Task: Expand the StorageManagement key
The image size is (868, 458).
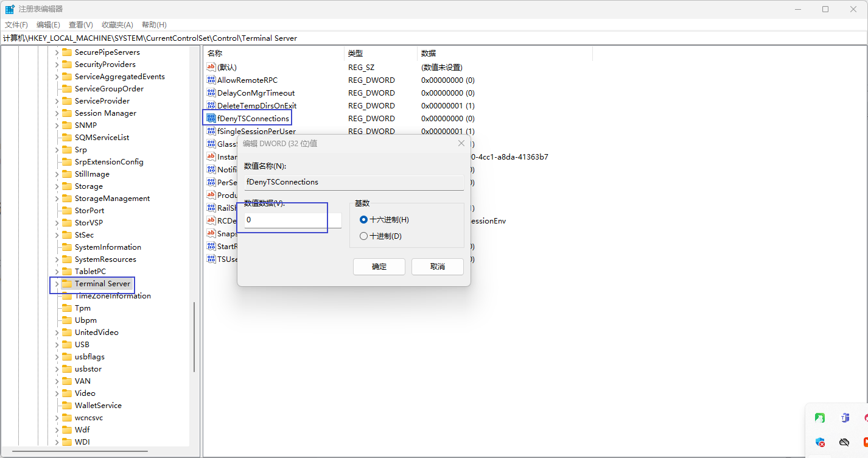Action: click(x=57, y=198)
